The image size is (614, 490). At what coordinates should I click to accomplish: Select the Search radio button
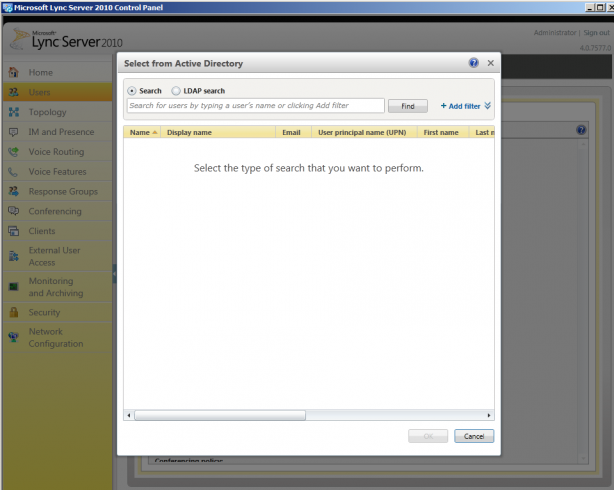pos(132,91)
